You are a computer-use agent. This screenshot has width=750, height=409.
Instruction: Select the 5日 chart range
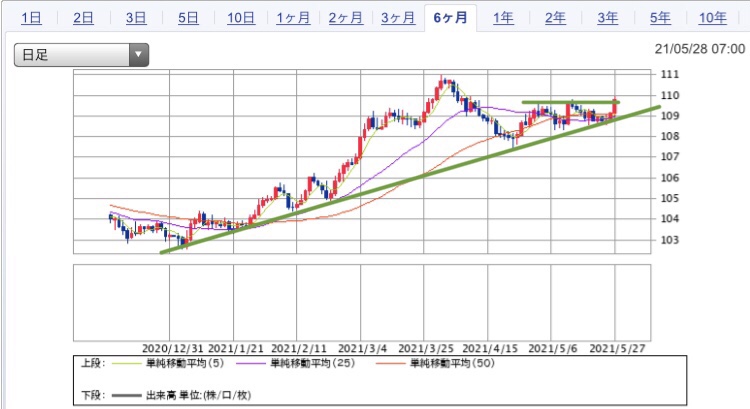pos(188,18)
